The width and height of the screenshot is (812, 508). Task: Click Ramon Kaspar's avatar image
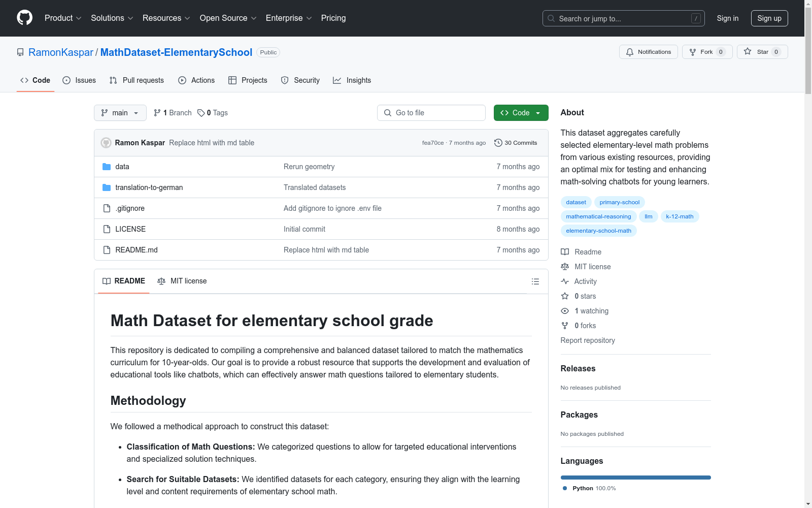click(106, 143)
